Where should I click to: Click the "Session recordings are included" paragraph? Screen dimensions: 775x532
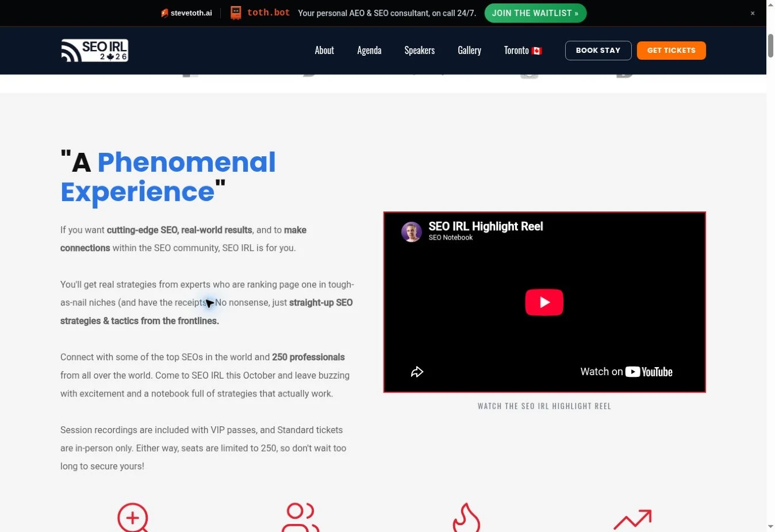[x=204, y=448]
